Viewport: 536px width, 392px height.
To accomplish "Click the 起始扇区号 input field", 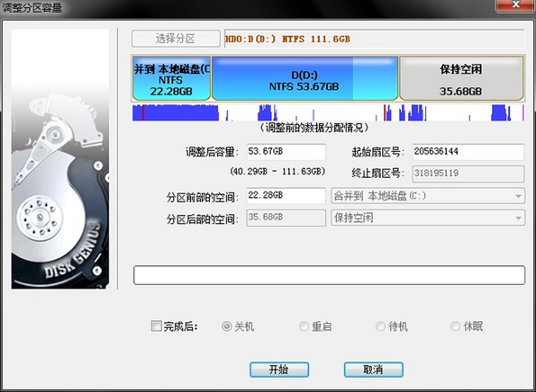I will pyautogui.click(x=467, y=152).
